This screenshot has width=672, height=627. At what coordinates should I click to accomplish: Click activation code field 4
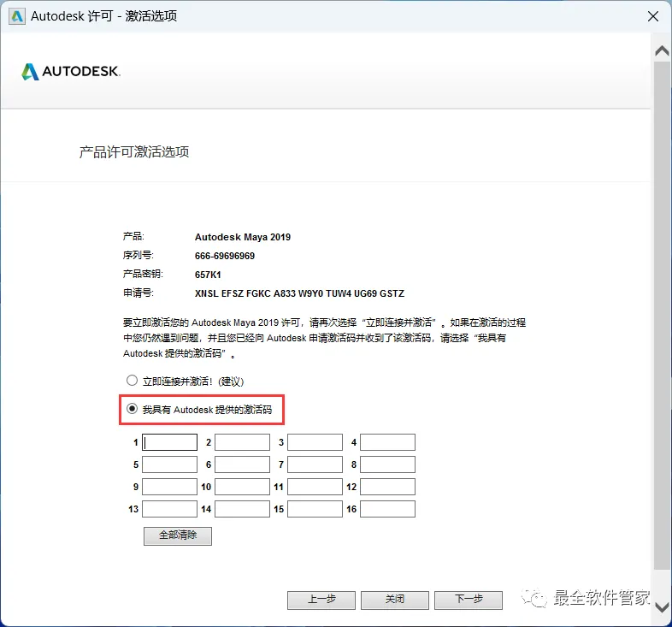tap(387, 442)
